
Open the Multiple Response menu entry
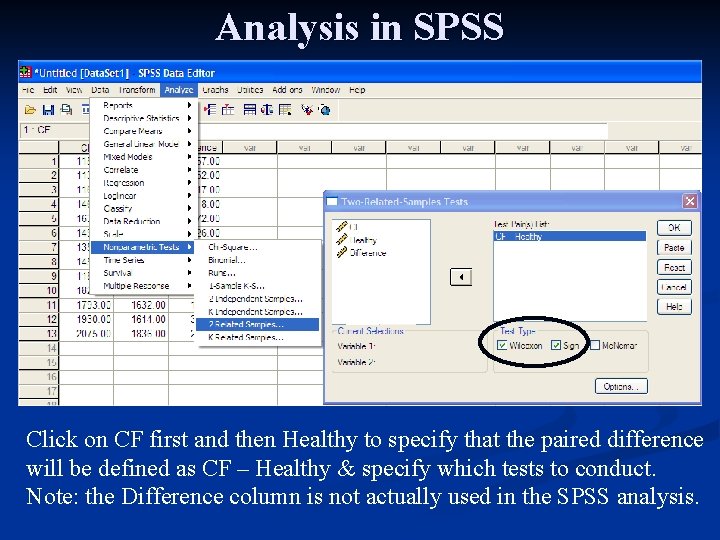[143, 286]
